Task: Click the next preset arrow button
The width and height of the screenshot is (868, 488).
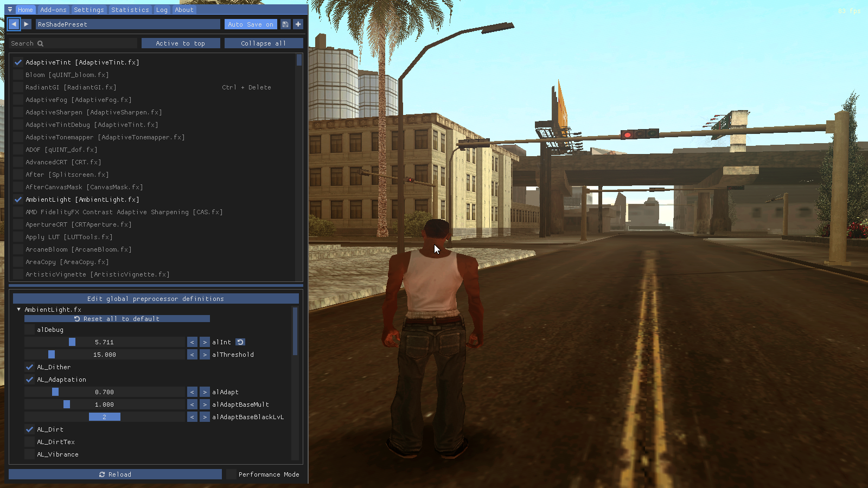Action: tap(26, 24)
